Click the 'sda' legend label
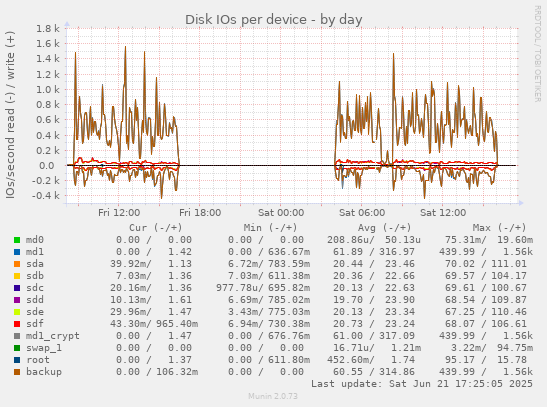The image size is (547, 407). coord(35,264)
